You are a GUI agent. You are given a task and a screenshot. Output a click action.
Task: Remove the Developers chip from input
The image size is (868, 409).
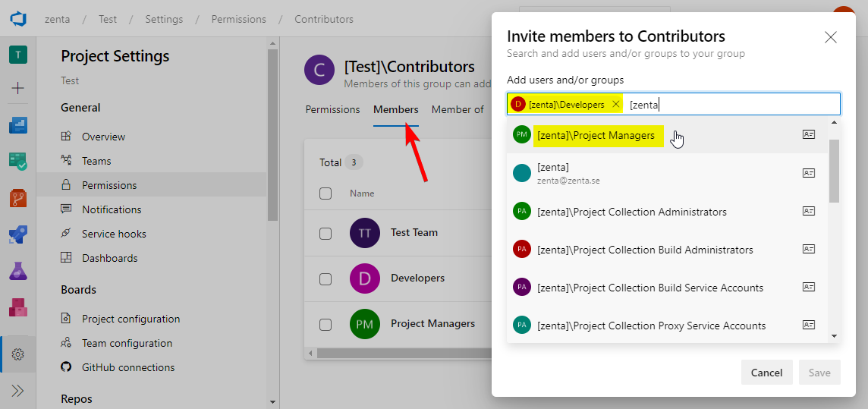click(615, 104)
